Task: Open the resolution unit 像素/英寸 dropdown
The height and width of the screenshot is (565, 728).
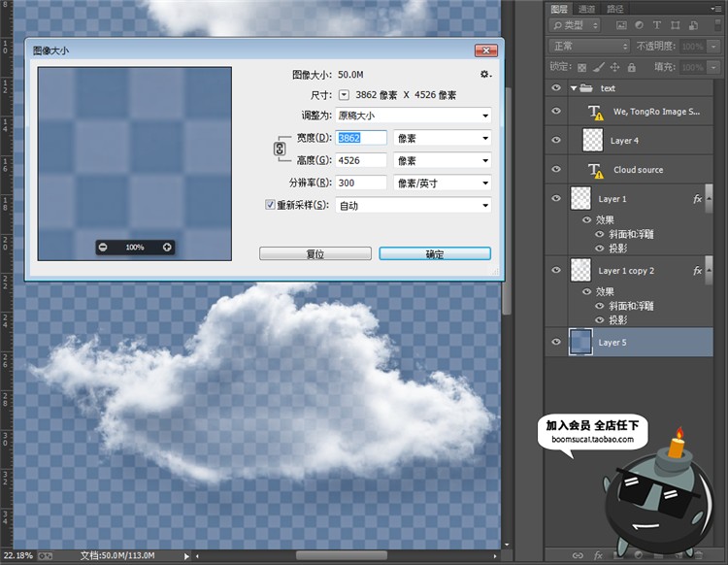Action: click(442, 183)
